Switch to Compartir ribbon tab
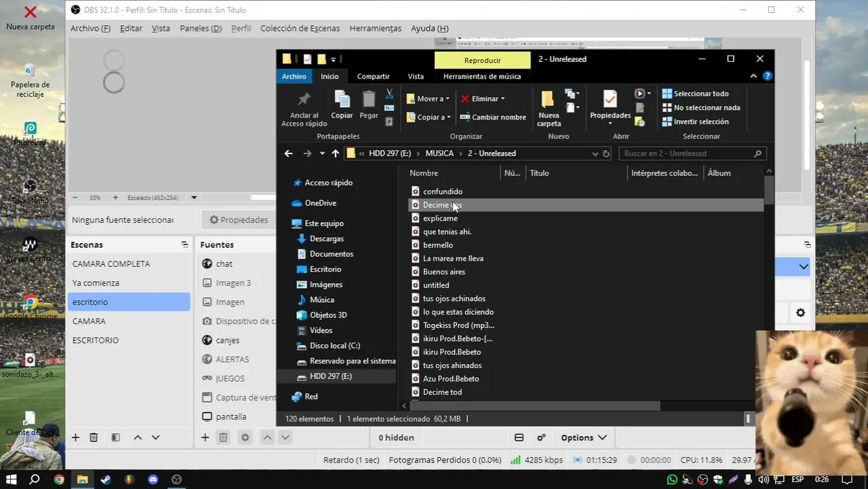The height and width of the screenshot is (489, 868). [374, 76]
